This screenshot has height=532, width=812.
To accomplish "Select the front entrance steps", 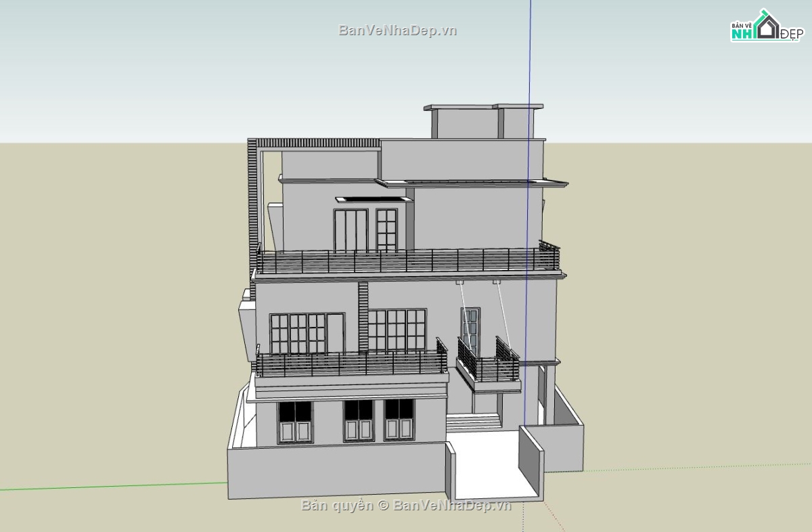I will point(474,422).
